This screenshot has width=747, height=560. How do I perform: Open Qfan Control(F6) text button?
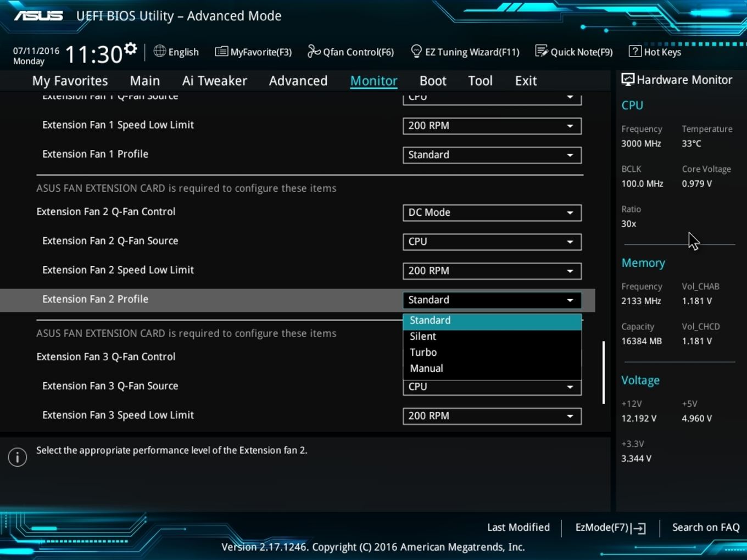(x=358, y=52)
